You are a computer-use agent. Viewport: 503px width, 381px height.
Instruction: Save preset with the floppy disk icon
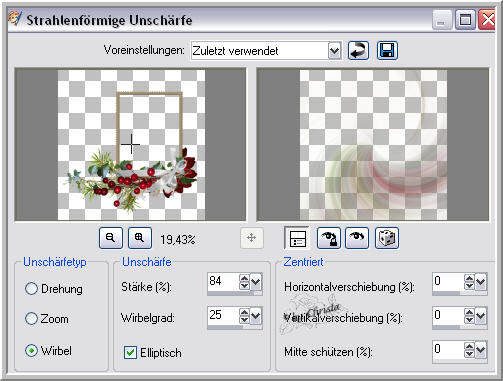387,51
